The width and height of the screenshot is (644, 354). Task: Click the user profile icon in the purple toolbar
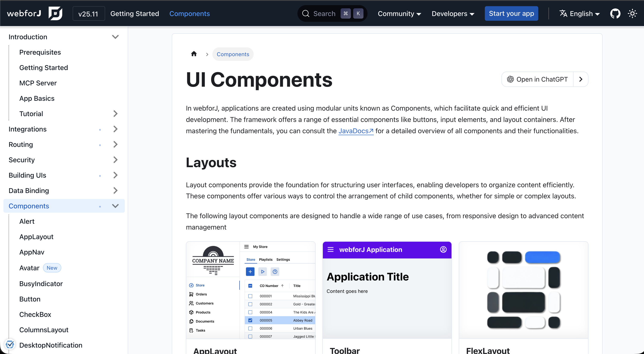point(443,250)
